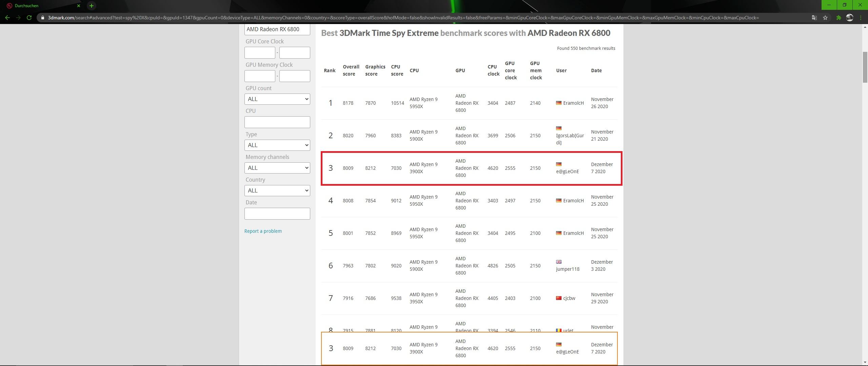The height and width of the screenshot is (366, 868).
Task: Click e@gLeOnE in the rank 3 table row
Action: click(567, 171)
